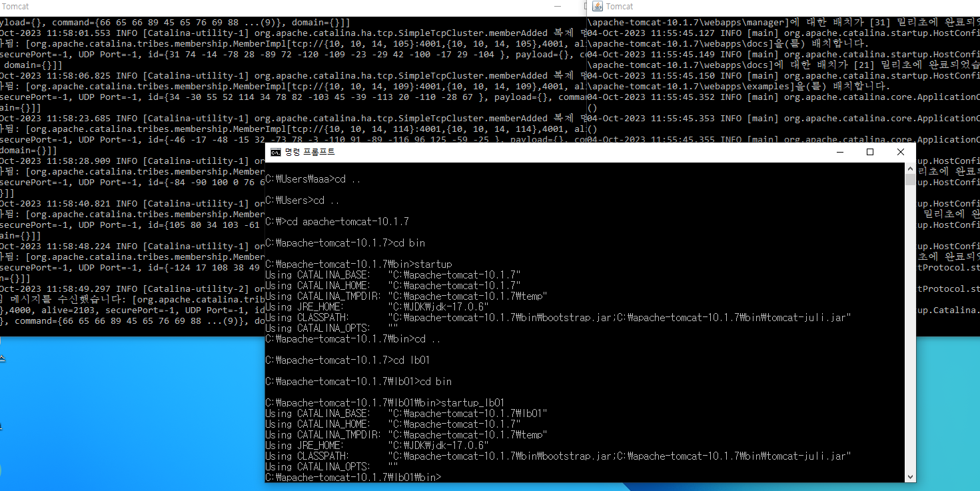The image size is (980, 491).
Task: Click left Tomcat '메시지를 수신했습니다' line
Action: (x=133, y=299)
